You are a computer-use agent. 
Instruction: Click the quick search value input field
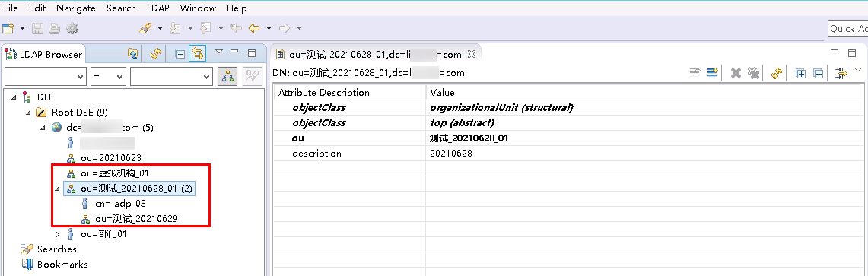172,77
